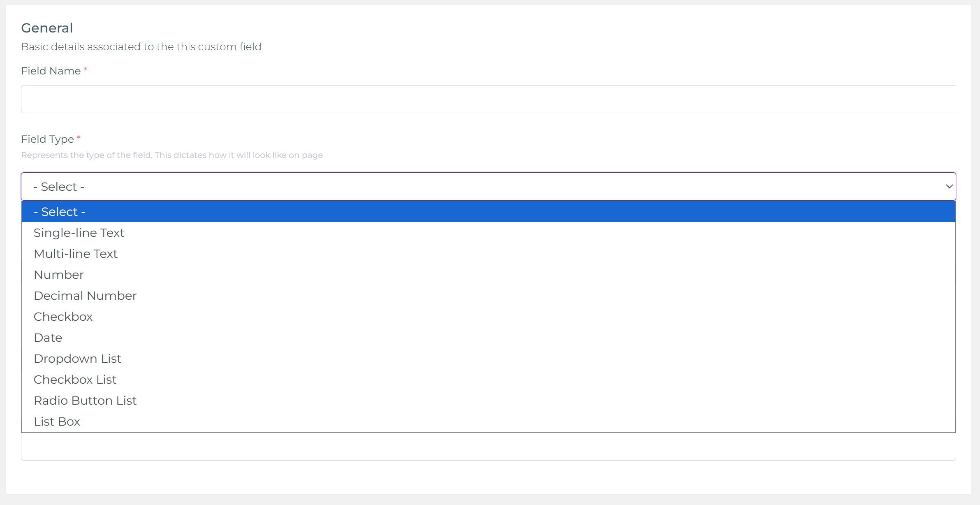Screen dimensions: 980x505
Task: Click the 'Basic details' subtitle text
Action: click(141, 47)
